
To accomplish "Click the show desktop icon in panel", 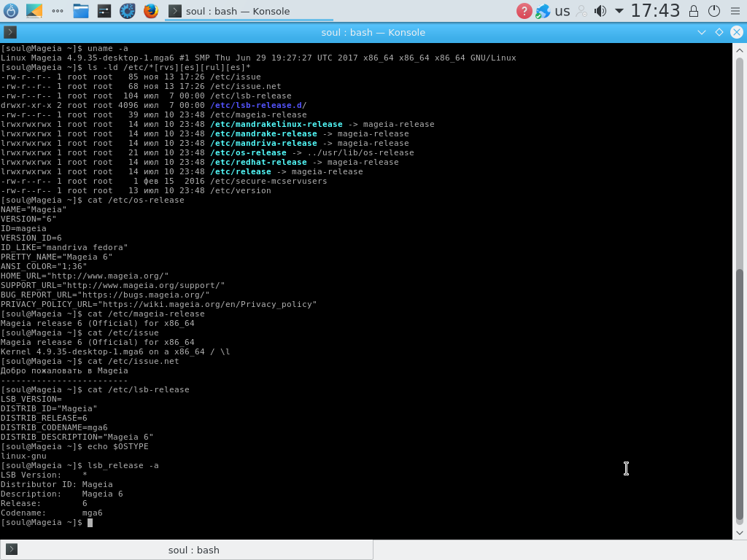I will point(34,11).
